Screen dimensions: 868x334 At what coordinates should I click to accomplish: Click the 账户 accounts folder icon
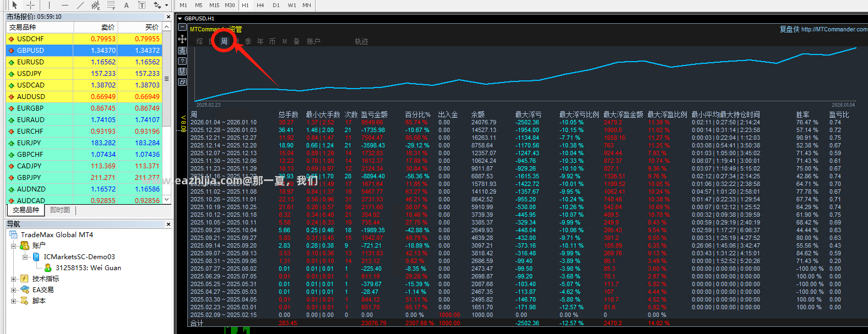pyautogui.click(x=25, y=245)
